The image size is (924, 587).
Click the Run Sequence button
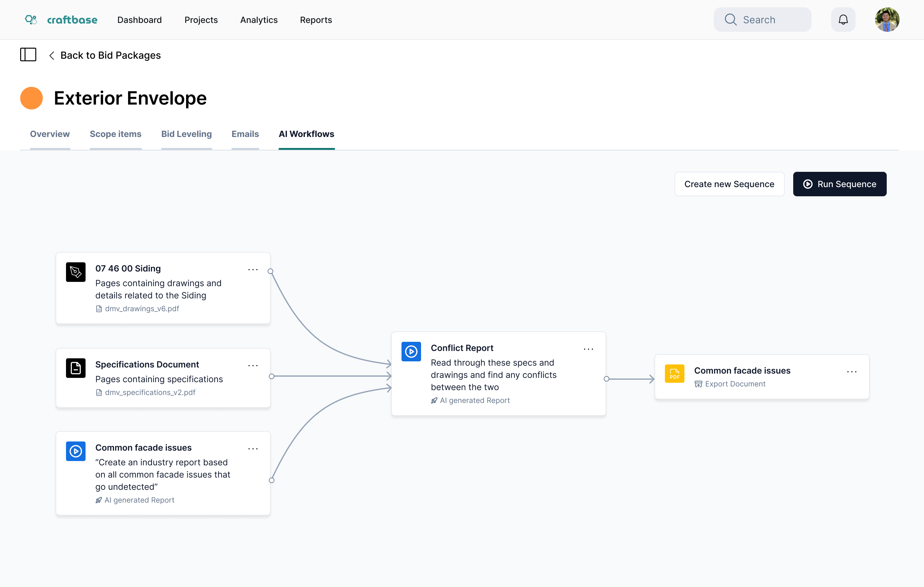(x=839, y=184)
